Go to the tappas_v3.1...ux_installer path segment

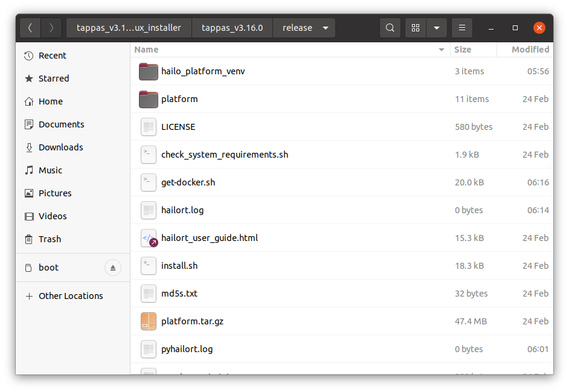point(129,28)
